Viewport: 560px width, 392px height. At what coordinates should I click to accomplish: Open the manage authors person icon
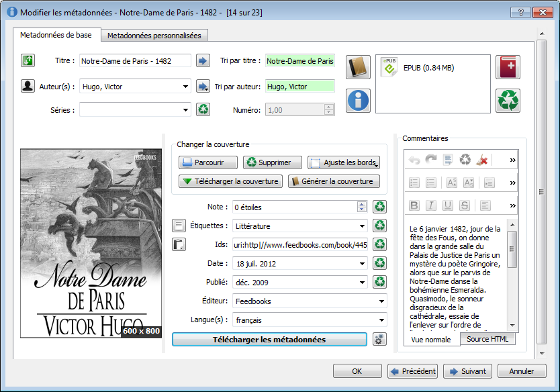[x=28, y=86]
